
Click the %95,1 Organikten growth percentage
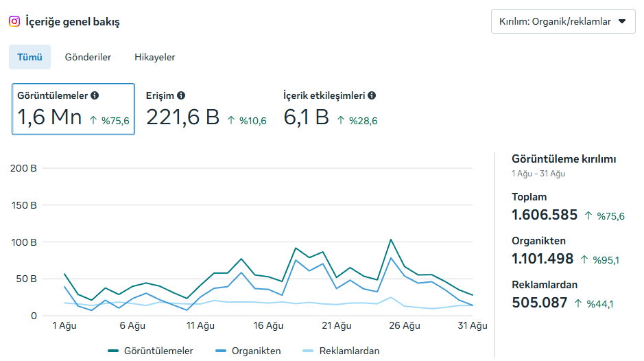[606, 260]
